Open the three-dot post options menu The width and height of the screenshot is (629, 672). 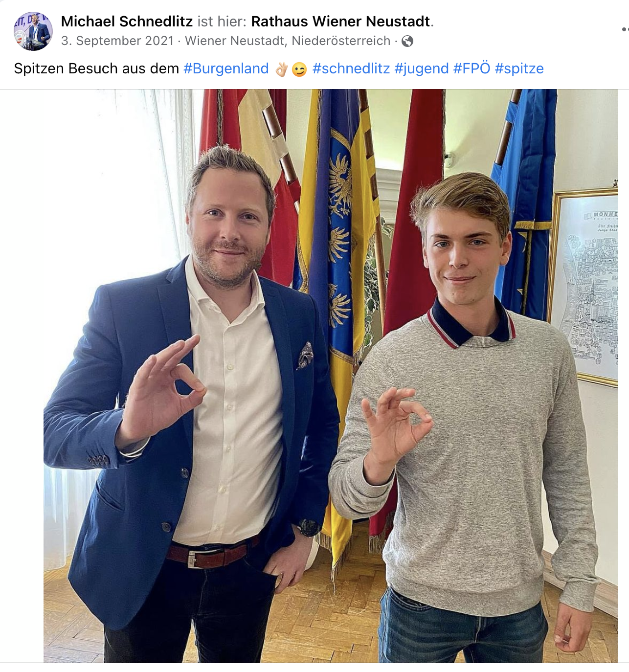pos(625,29)
